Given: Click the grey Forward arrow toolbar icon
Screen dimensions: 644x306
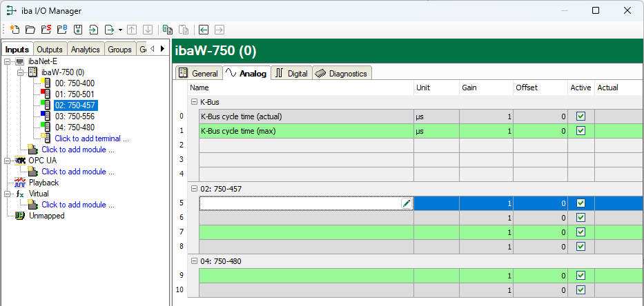Looking at the screenshot, I should 219,29.
